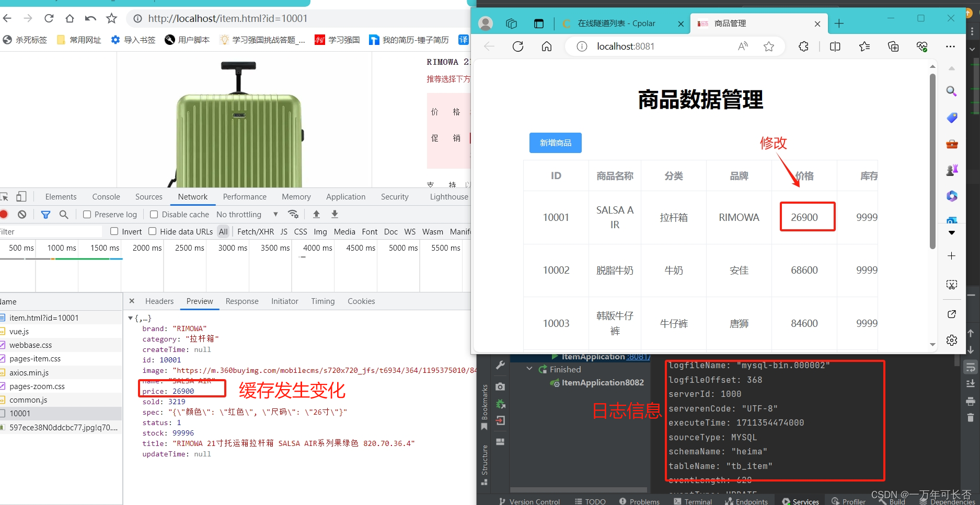The height and width of the screenshot is (505, 980).
Task: Collapse the Finished node in Services tree
Action: pyautogui.click(x=529, y=369)
